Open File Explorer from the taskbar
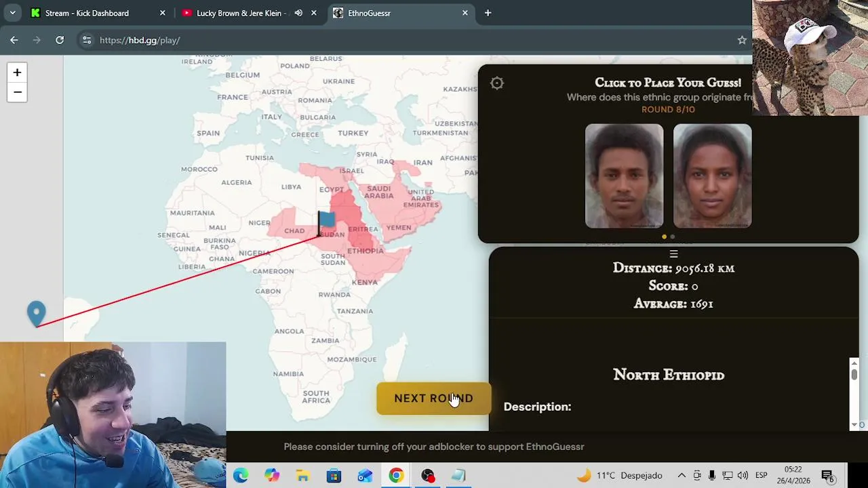Screen dimensions: 868x488 (x=302, y=476)
